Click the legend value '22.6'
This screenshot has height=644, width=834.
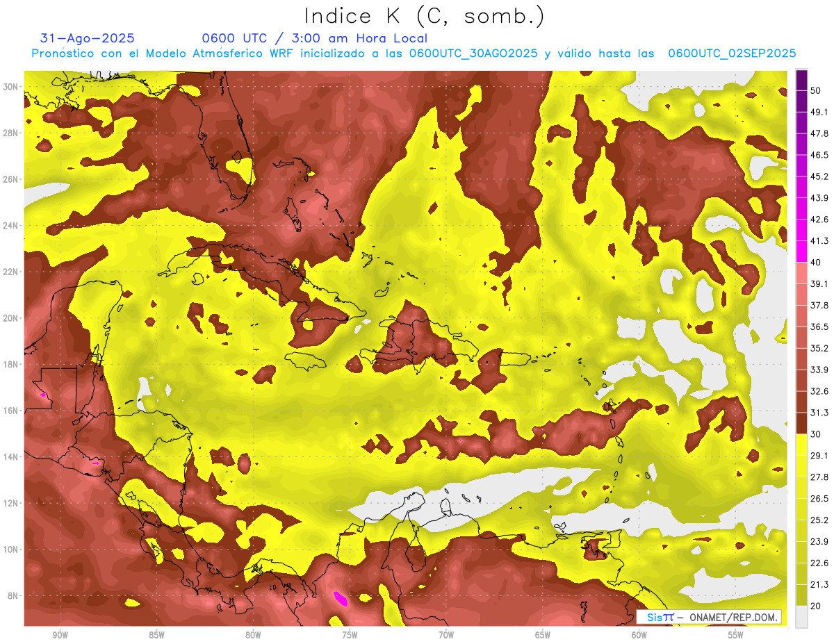[x=819, y=563]
